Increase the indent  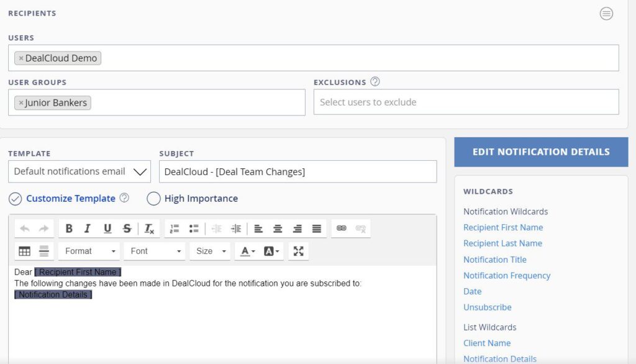pos(236,229)
